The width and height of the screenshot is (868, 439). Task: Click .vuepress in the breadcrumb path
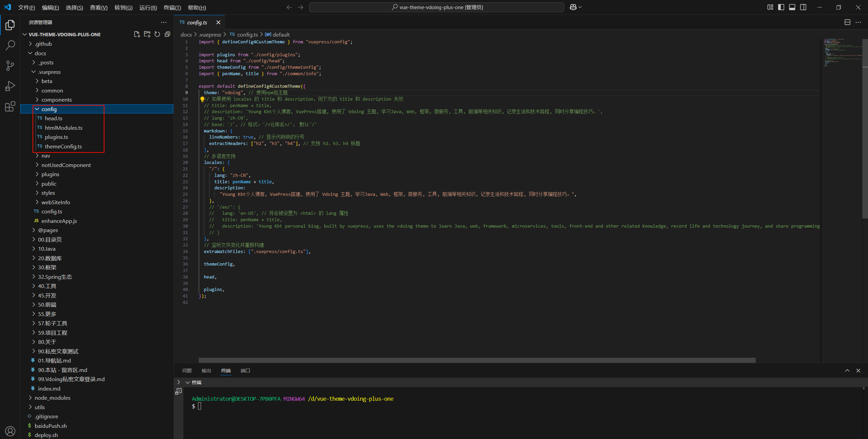(x=210, y=35)
